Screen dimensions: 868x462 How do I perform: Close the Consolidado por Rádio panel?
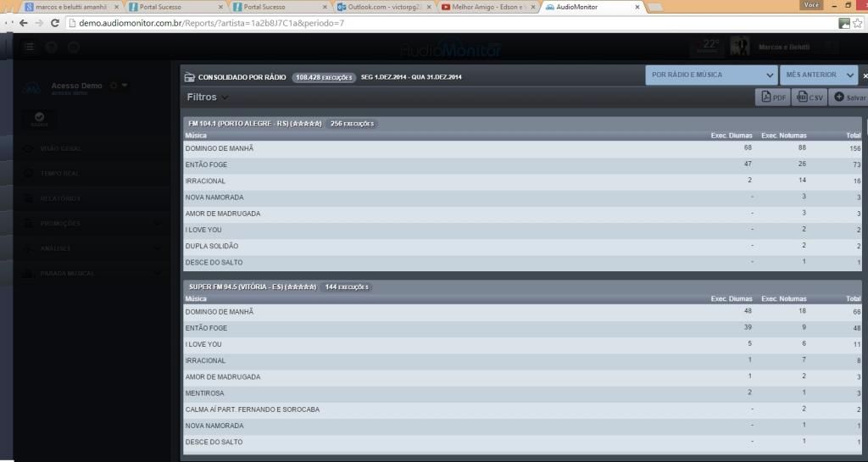865,75
